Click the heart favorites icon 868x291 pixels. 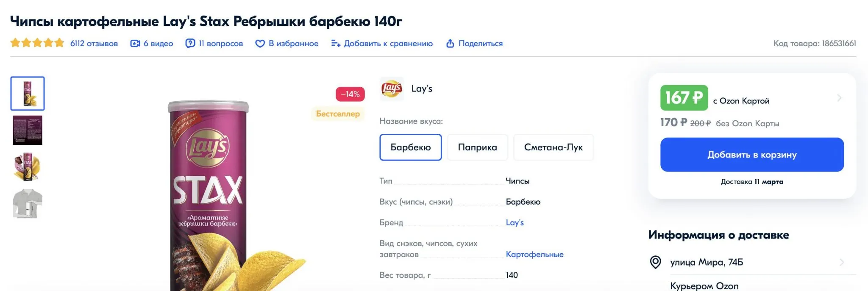click(x=260, y=44)
